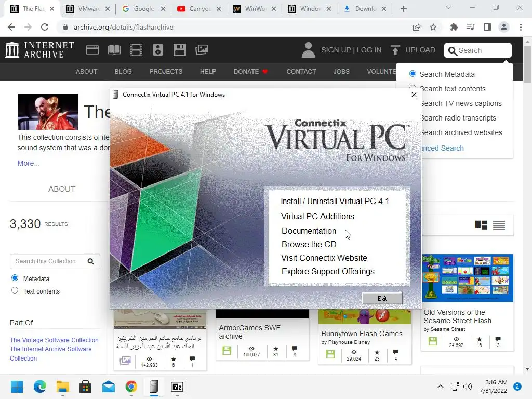
Task: Click SIGN UP | LOG IN link
Action: point(351,50)
